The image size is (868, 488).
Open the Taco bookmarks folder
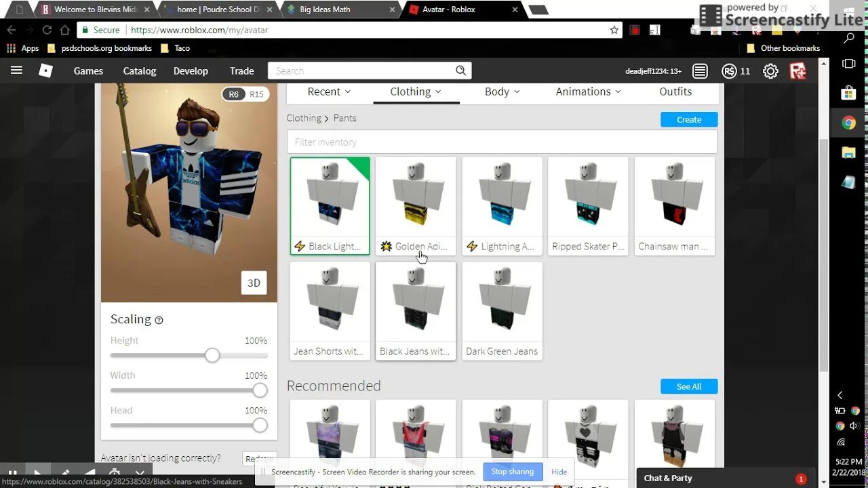pos(176,48)
